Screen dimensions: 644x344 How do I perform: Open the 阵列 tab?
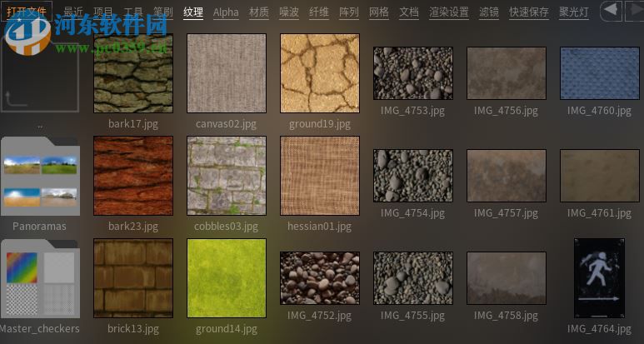point(349,12)
